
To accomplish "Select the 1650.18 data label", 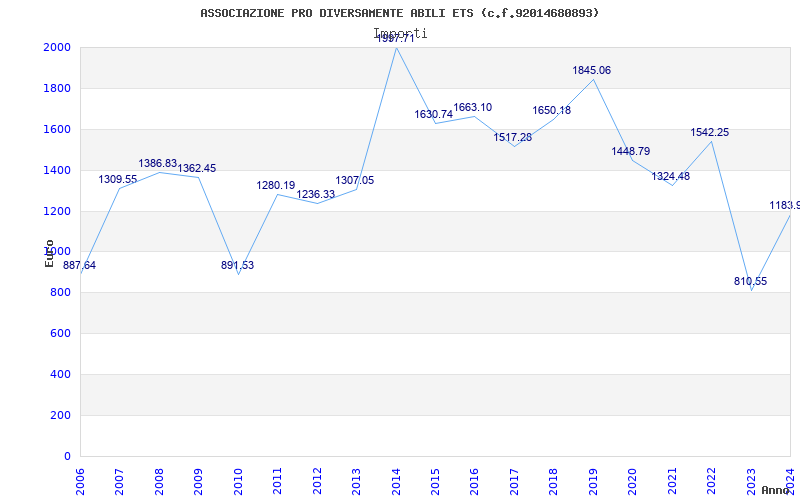I will click(x=552, y=110).
